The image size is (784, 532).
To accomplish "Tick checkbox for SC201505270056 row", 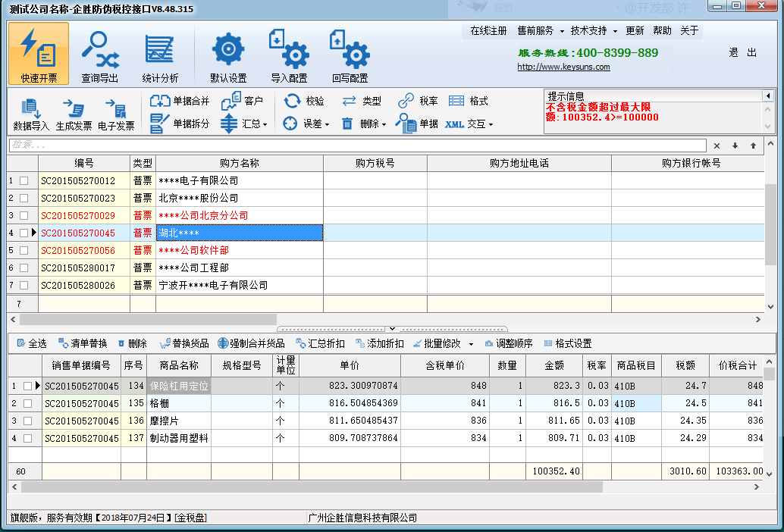I will click(24, 250).
